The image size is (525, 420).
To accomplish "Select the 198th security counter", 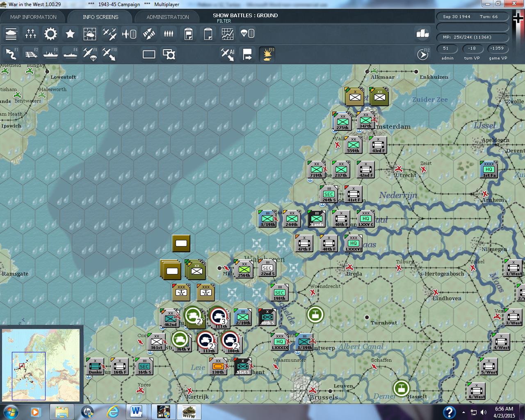I will tap(279, 292).
